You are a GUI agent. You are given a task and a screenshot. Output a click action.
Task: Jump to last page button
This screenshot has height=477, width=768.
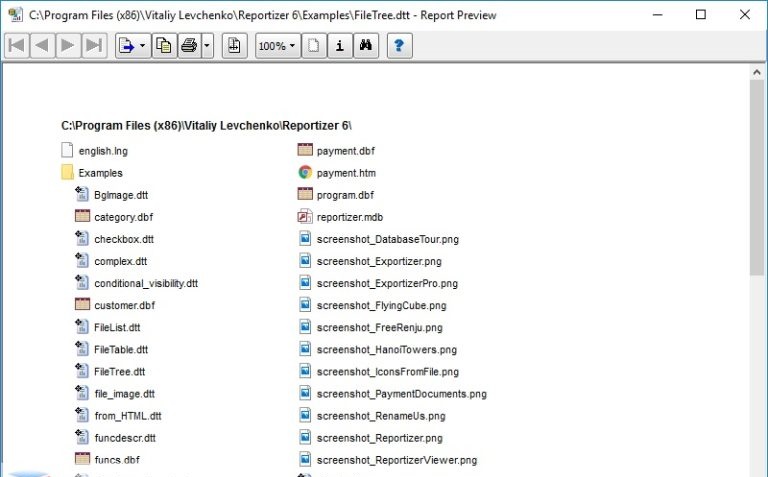(x=94, y=46)
